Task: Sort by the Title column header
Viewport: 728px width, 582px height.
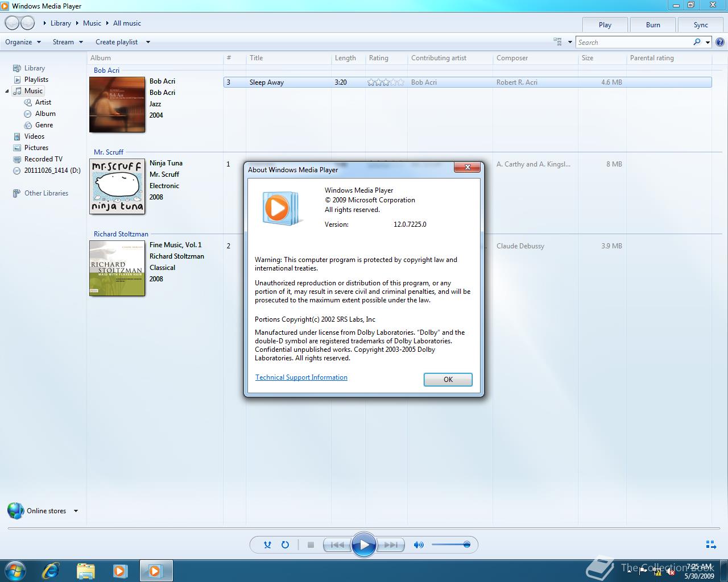Action: [288, 58]
